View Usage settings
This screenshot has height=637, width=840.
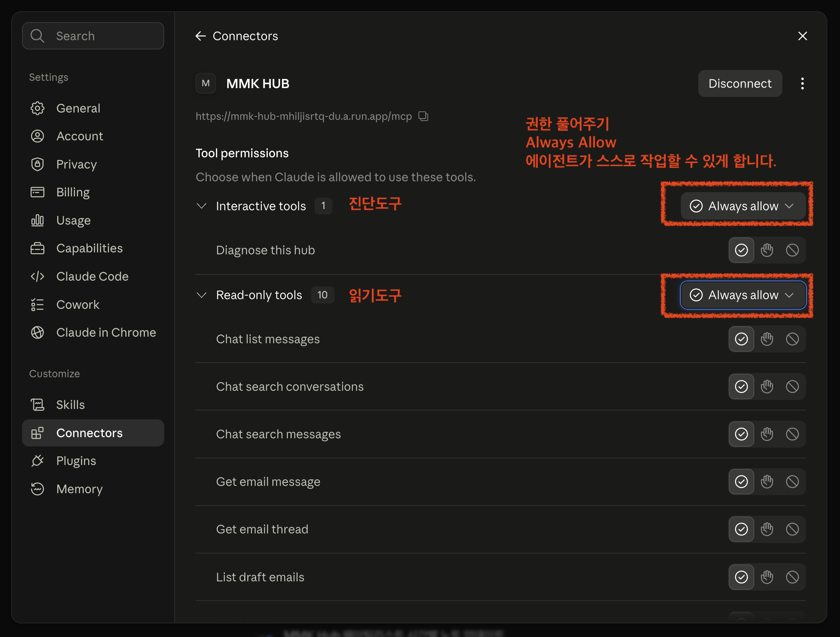93,220
